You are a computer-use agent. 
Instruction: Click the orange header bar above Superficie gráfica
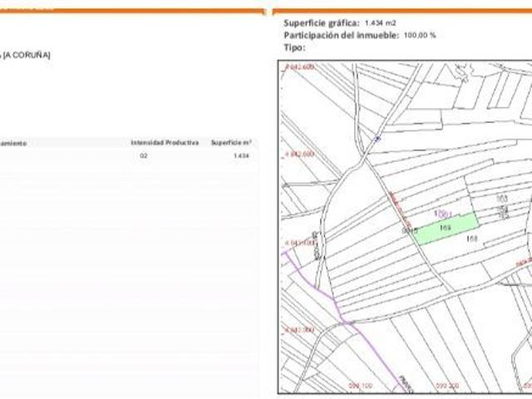402,11
